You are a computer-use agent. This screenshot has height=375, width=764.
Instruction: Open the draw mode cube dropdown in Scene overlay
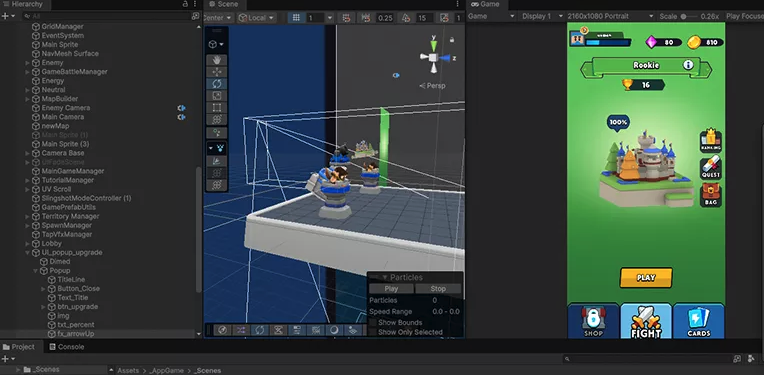pyautogui.click(x=216, y=44)
